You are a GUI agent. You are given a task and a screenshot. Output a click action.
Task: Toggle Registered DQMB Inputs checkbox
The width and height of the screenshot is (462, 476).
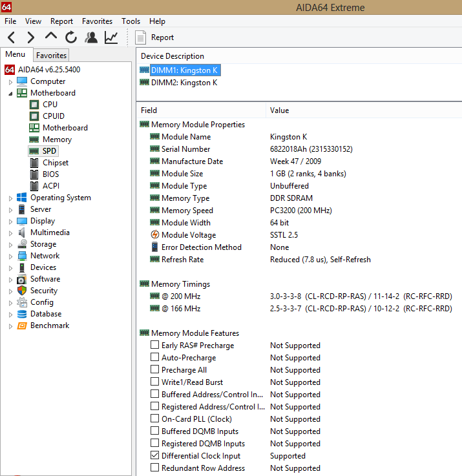pos(154,442)
